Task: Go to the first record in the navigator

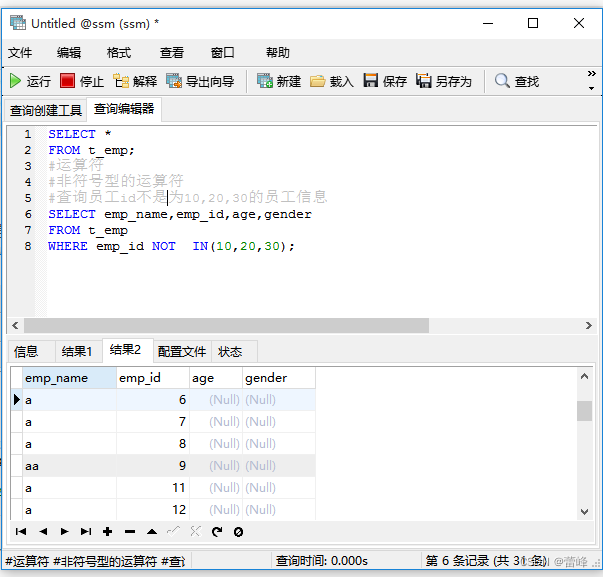Action: coord(21,532)
